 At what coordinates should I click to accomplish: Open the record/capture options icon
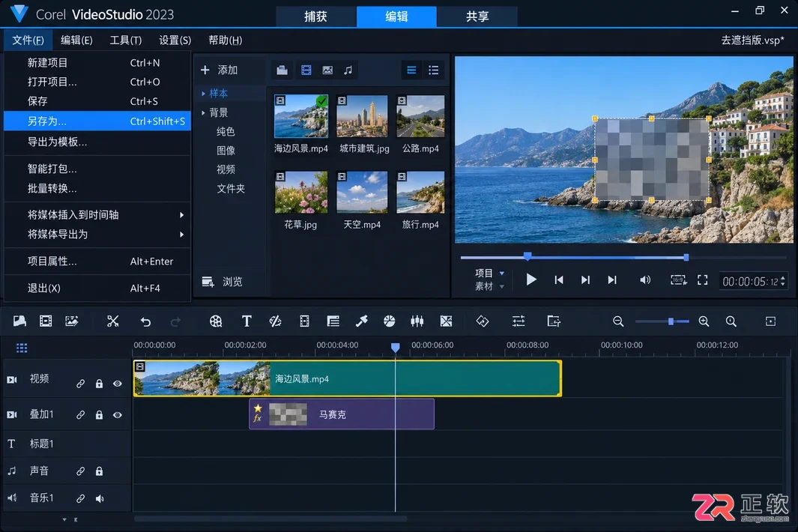click(72, 321)
